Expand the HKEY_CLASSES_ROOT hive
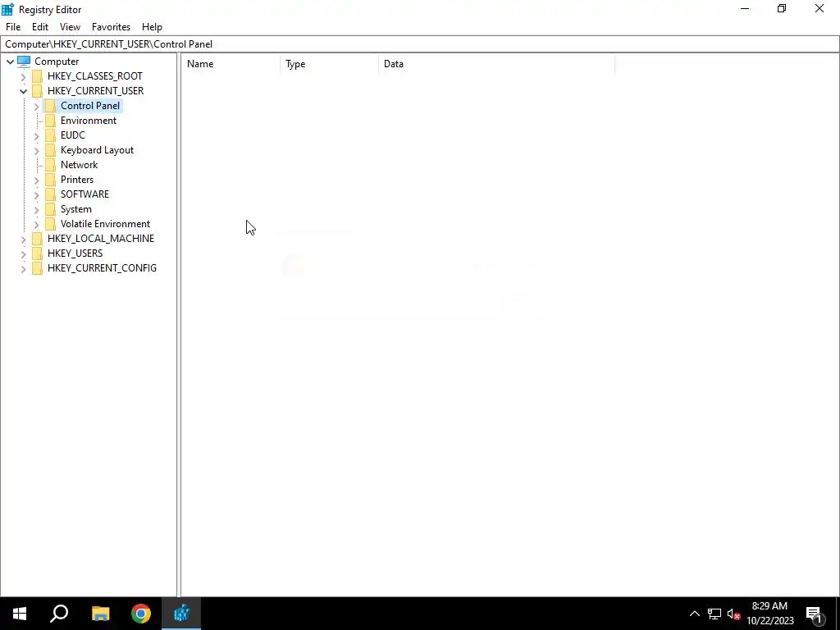The width and height of the screenshot is (840, 630). click(x=23, y=76)
